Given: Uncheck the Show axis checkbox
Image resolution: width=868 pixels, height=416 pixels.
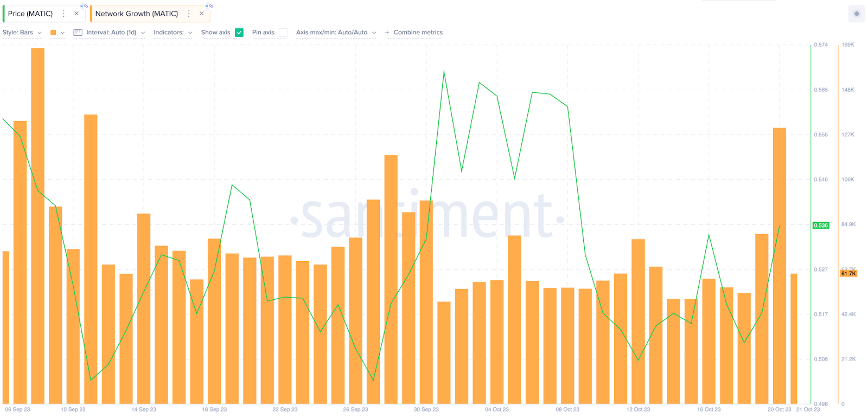Looking at the screenshot, I should (239, 33).
